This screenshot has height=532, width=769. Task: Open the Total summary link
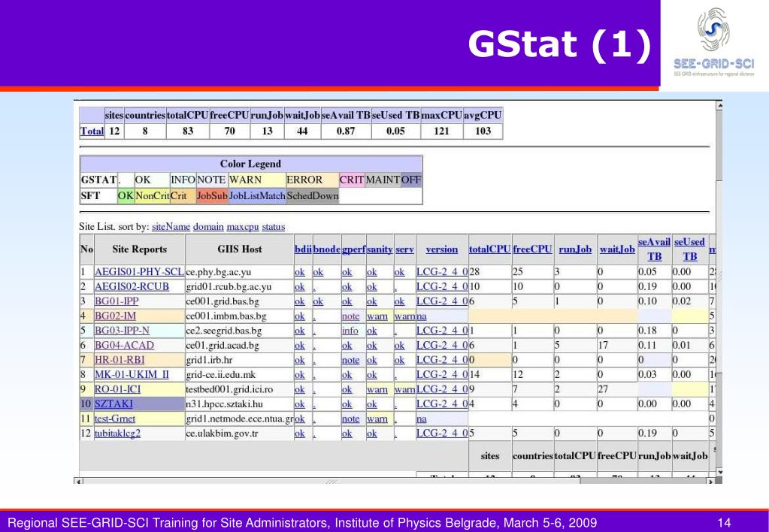click(92, 131)
